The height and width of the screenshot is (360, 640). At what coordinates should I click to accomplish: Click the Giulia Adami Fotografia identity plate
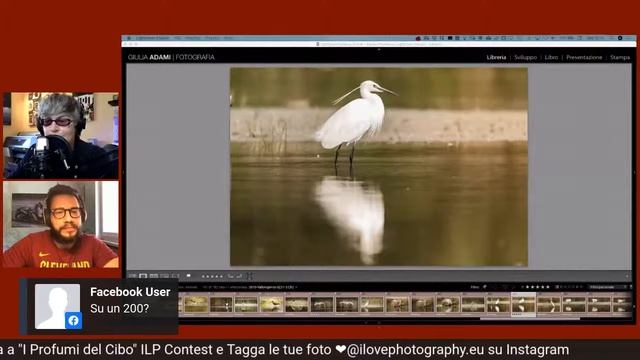tap(171, 57)
